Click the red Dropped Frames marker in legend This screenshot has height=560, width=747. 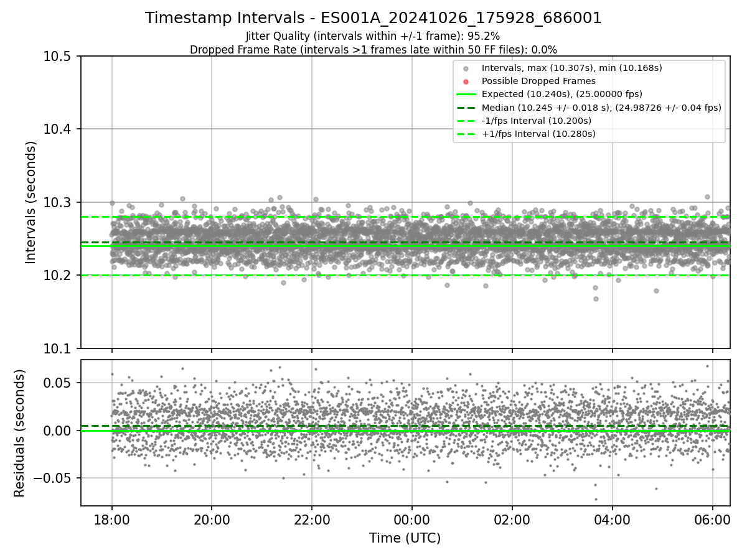[466, 81]
